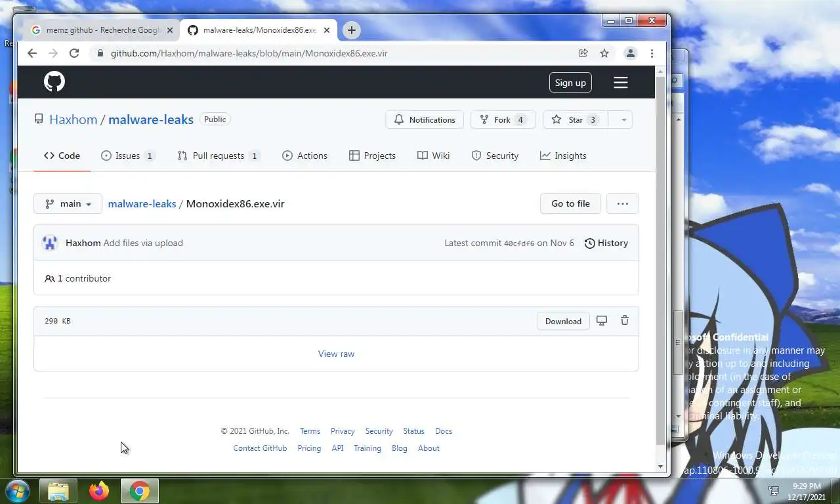Click Chrome back arrow
Image resolution: width=840 pixels, height=504 pixels.
click(x=32, y=53)
